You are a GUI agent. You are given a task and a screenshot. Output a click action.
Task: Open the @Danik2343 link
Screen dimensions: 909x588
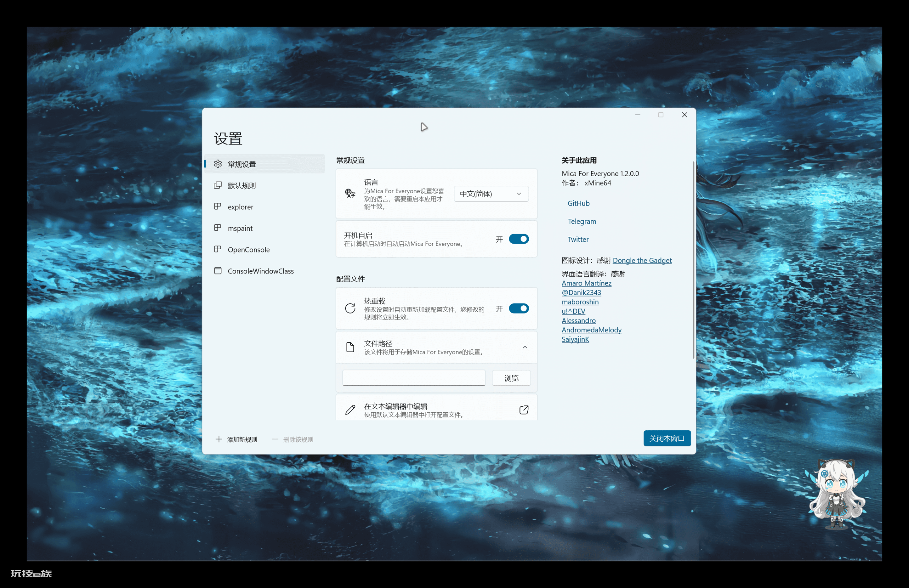point(581,293)
